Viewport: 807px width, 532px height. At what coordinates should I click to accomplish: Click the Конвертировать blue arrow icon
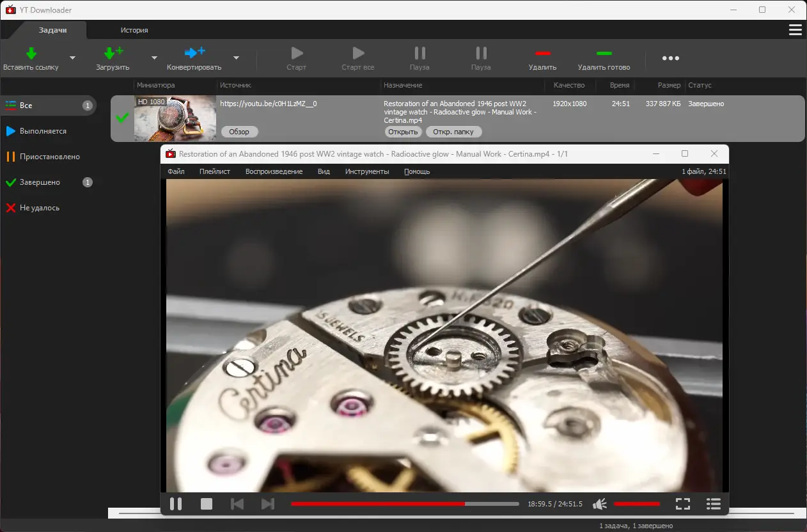pos(194,53)
